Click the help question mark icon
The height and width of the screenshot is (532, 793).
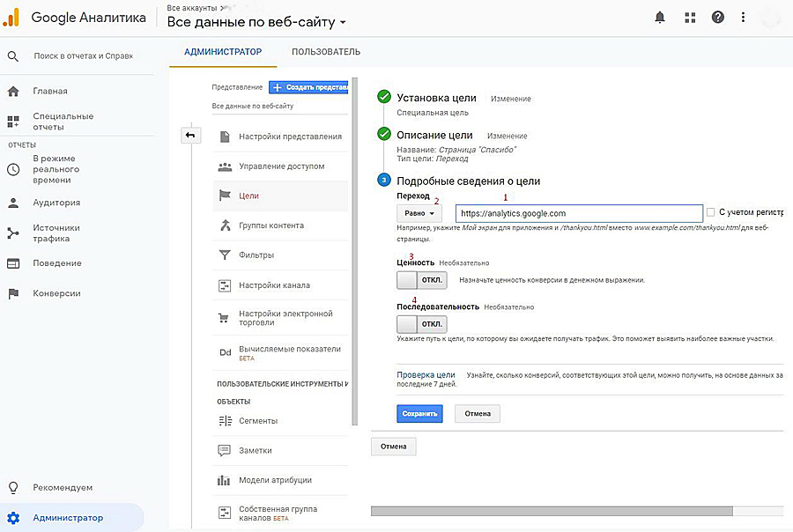tap(718, 17)
